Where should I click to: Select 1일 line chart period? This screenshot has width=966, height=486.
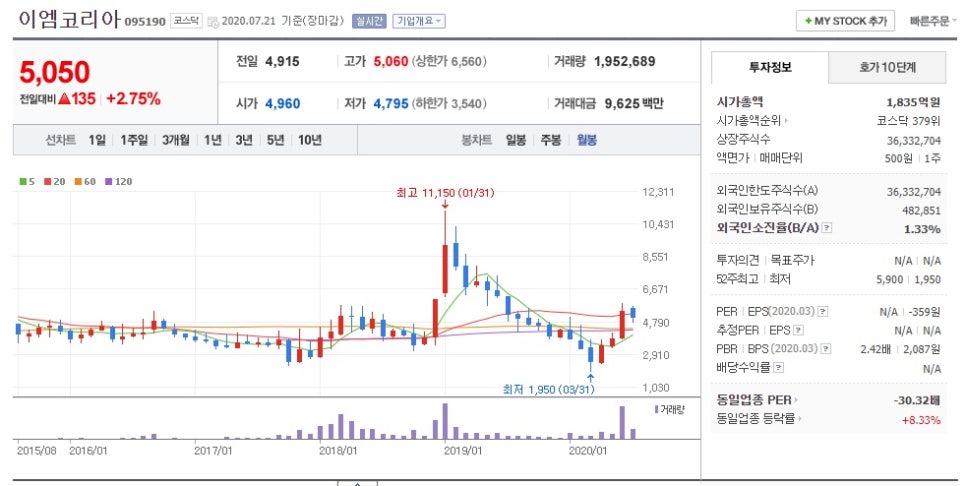pos(97,140)
